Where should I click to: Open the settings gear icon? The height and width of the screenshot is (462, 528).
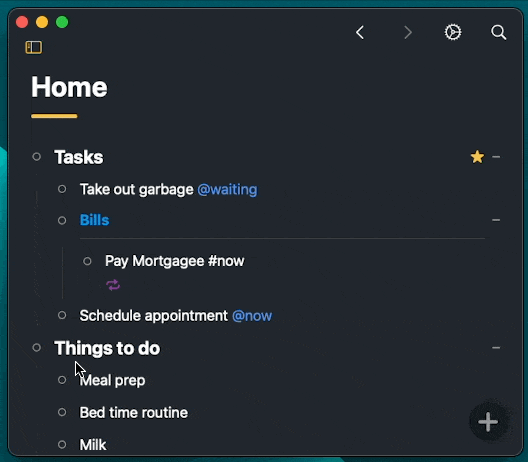(453, 32)
